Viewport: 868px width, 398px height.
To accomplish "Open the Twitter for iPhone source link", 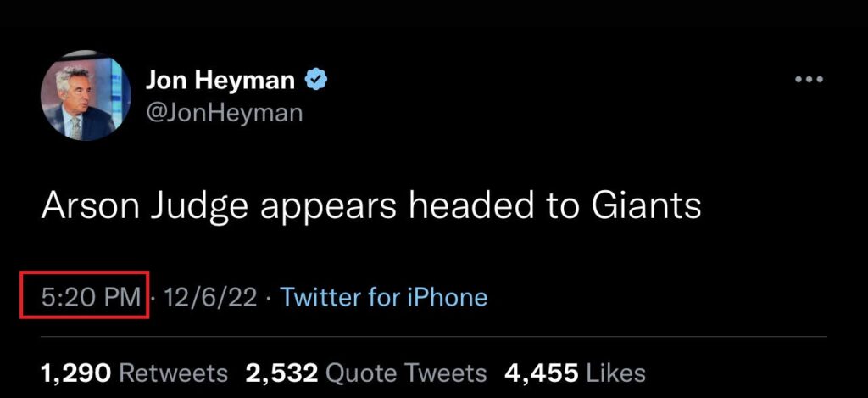I will 384,297.
